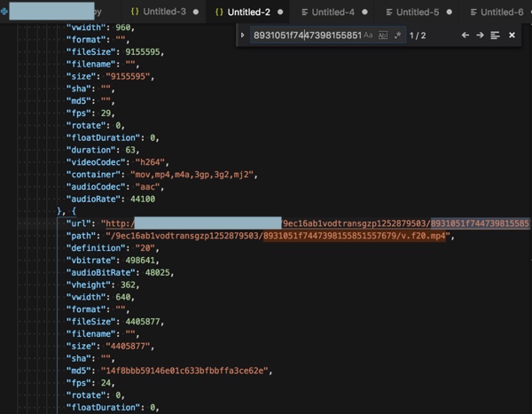Screen dimensions: 532x414
Task: Go to next match arrow
Action: click(480, 35)
